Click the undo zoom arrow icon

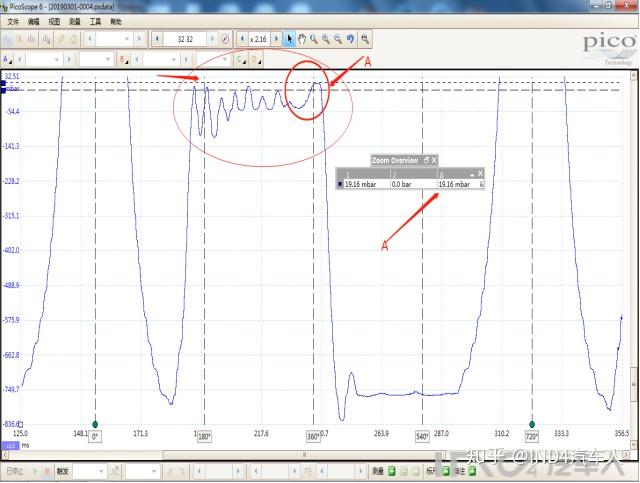pyautogui.click(x=350, y=39)
